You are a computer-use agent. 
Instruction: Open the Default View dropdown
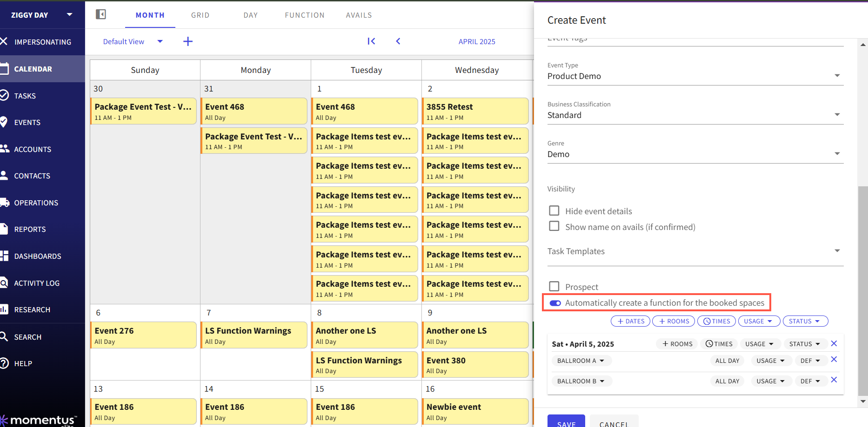point(160,41)
